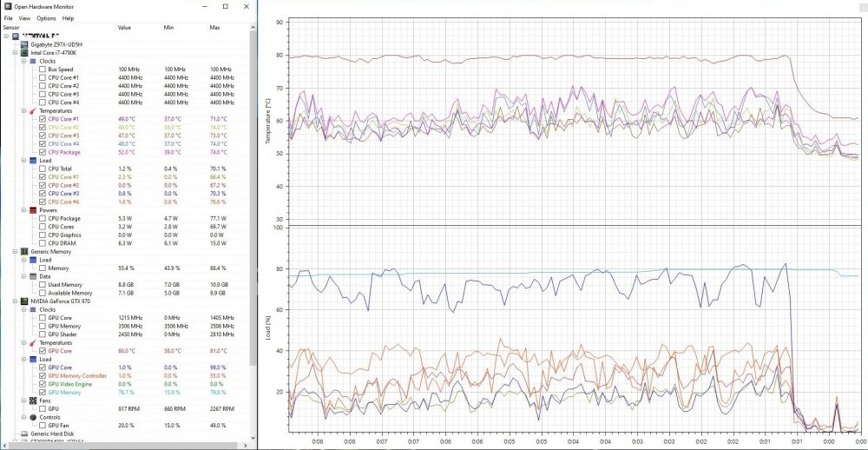Click the GPU Controls icon
868x450 pixels.
[32, 416]
